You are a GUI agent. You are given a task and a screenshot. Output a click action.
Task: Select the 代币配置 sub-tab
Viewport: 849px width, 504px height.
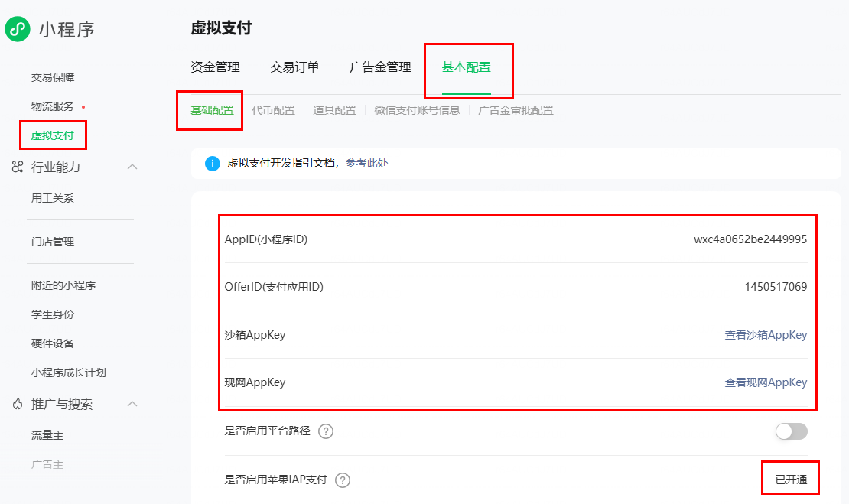click(273, 110)
